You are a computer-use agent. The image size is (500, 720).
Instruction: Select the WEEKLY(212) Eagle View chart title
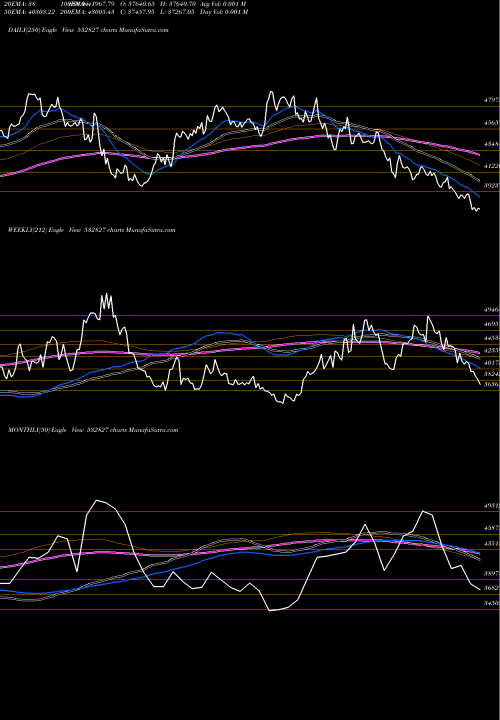[x=91, y=230]
